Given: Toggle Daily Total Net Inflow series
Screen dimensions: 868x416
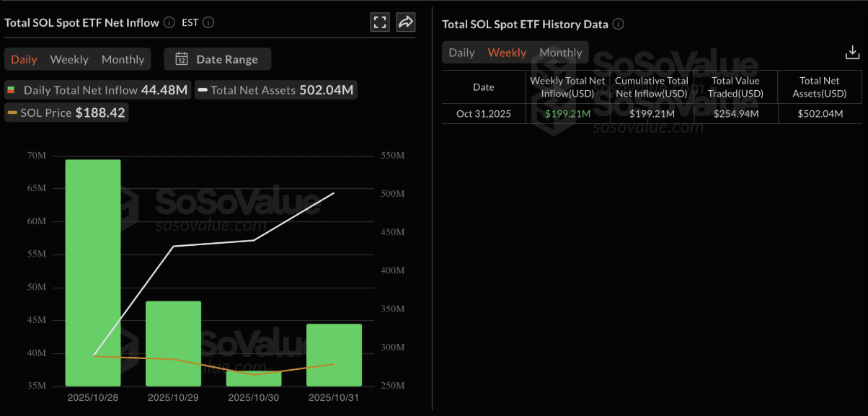Looking at the screenshot, I should pos(97,90).
